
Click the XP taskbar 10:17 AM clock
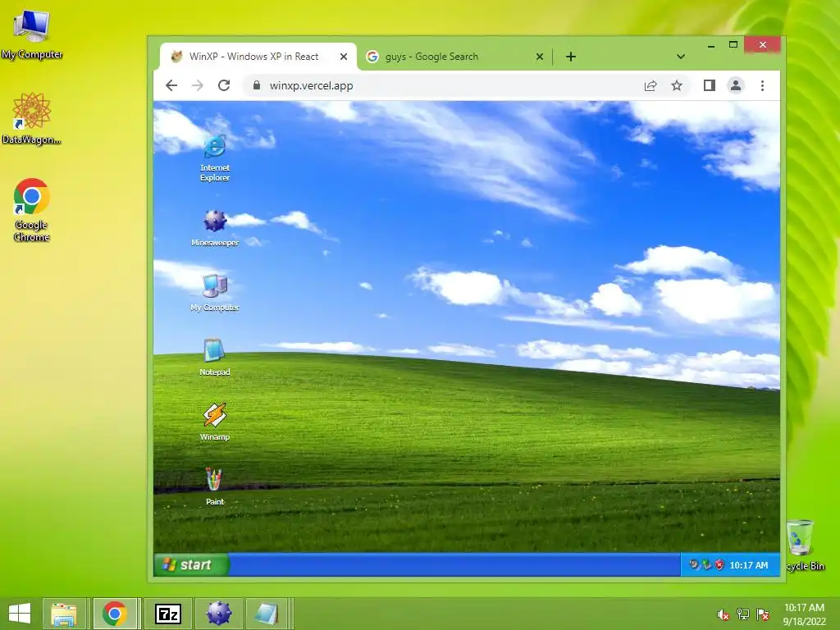[748, 565]
